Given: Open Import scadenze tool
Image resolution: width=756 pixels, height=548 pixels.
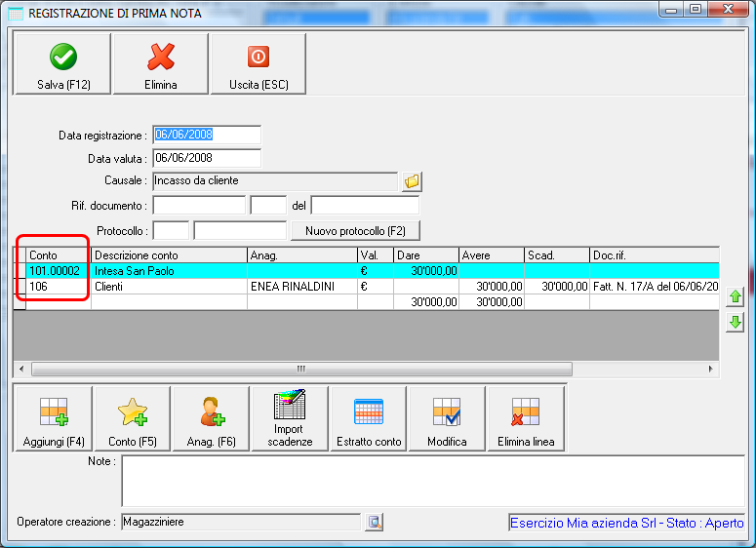Looking at the screenshot, I should pyautogui.click(x=290, y=419).
